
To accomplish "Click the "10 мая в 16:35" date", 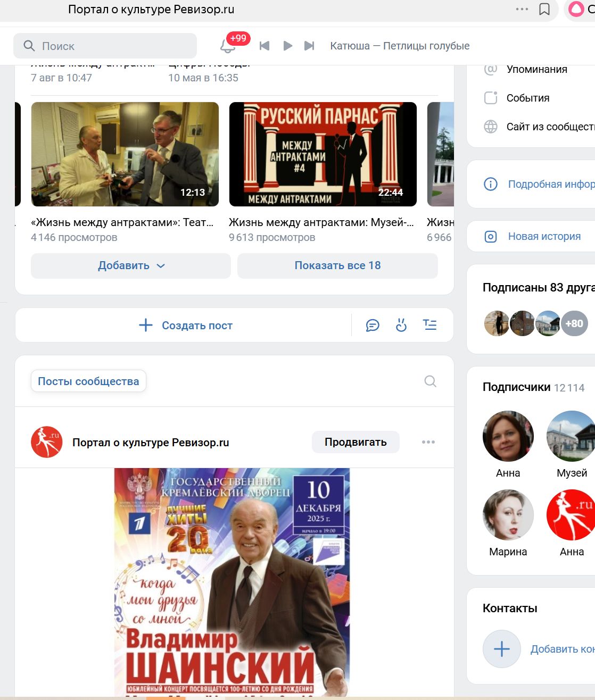I will (x=203, y=78).
